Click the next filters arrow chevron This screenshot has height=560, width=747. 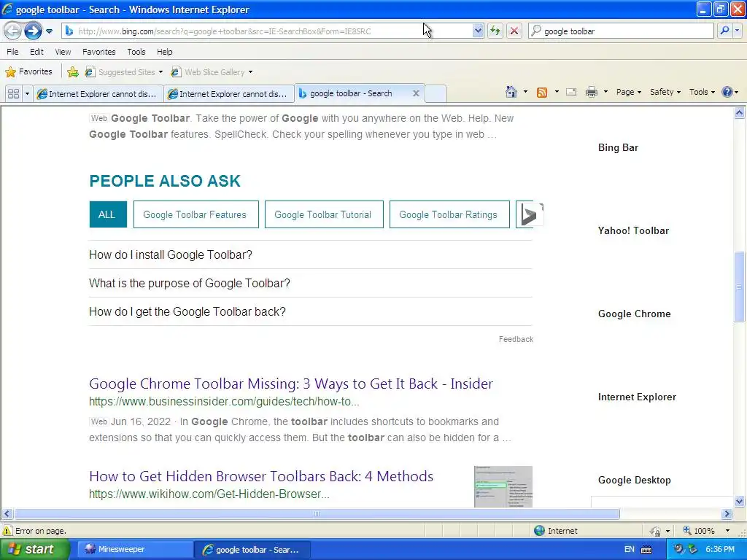(530, 214)
